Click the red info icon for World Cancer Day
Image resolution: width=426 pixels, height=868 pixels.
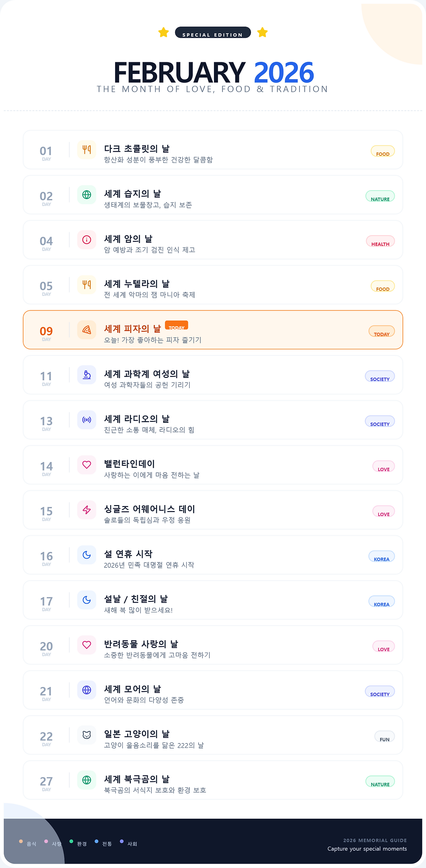(x=87, y=240)
